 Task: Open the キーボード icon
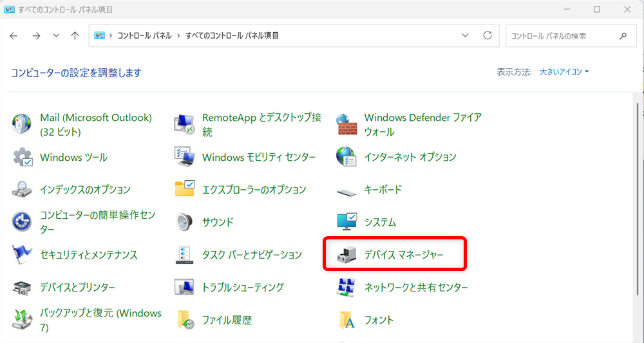346,191
